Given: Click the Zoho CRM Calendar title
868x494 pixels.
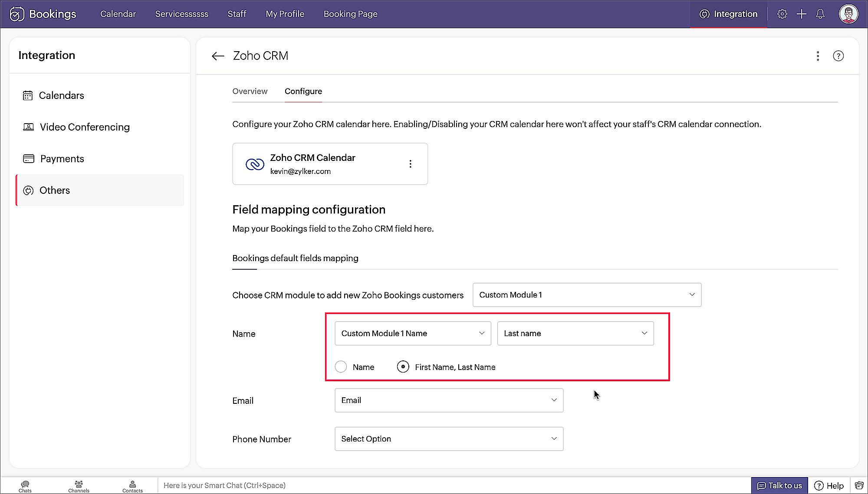Looking at the screenshot, I should (x=313, y=158).
